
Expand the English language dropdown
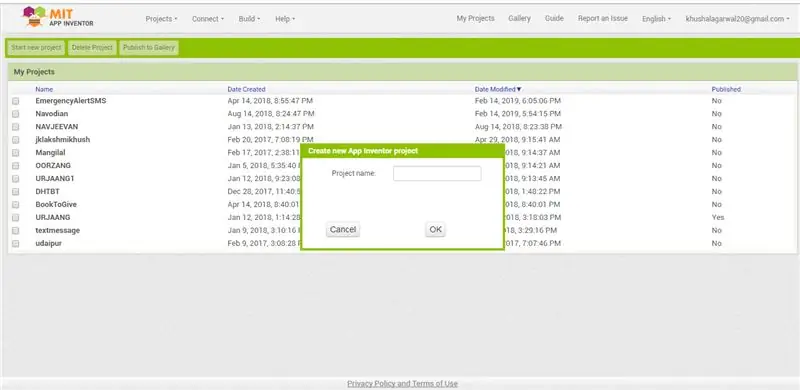coord(656,19)
